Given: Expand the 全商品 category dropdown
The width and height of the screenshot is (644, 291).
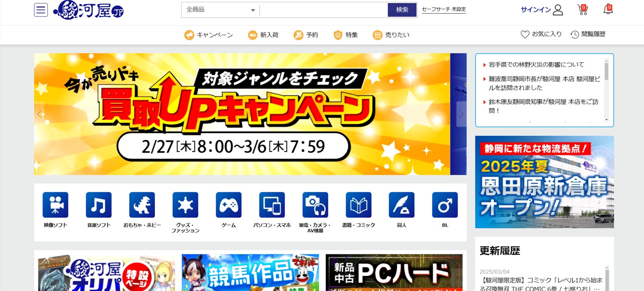Looking at the screenshot, I should (221, 10).
